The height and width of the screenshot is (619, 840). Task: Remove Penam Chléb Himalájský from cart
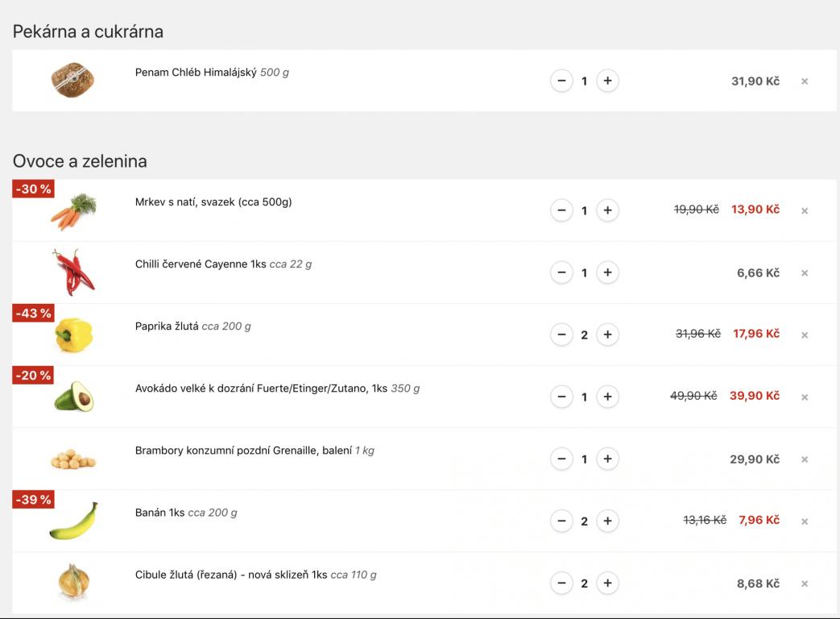coord(804,81)
